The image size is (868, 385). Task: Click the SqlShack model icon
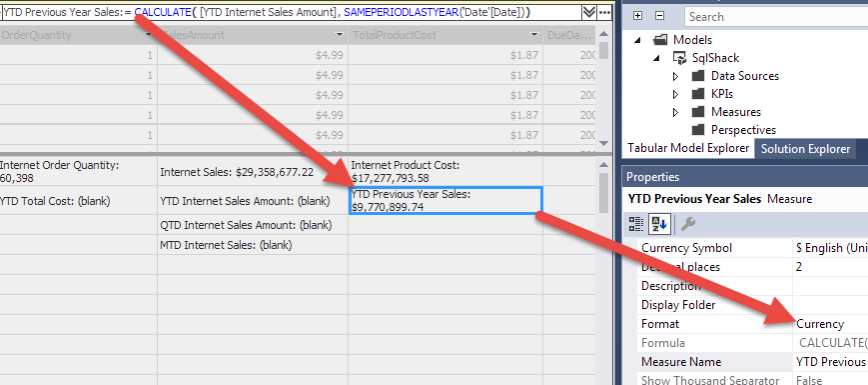(679, 58)
